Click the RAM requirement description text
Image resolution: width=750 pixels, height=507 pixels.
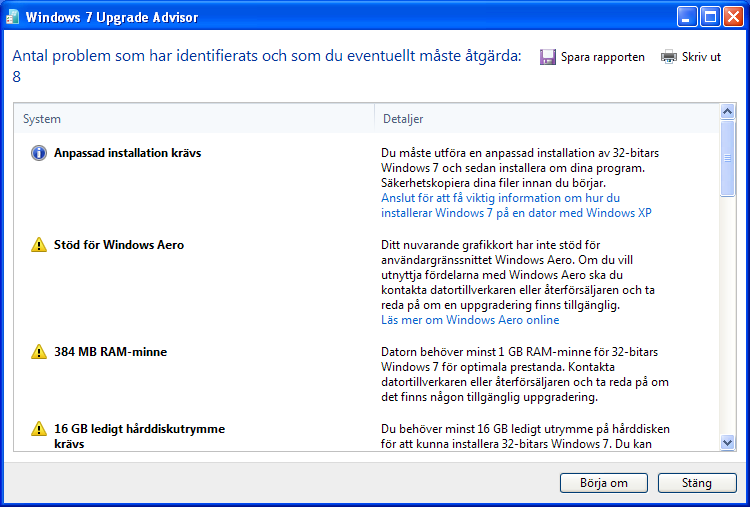coord(525,375)
